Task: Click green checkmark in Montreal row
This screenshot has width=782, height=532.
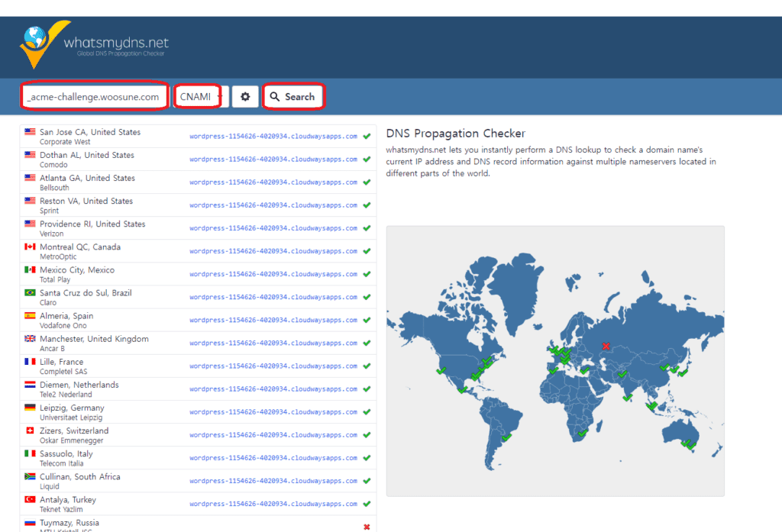Action: (x=367, y=251)
